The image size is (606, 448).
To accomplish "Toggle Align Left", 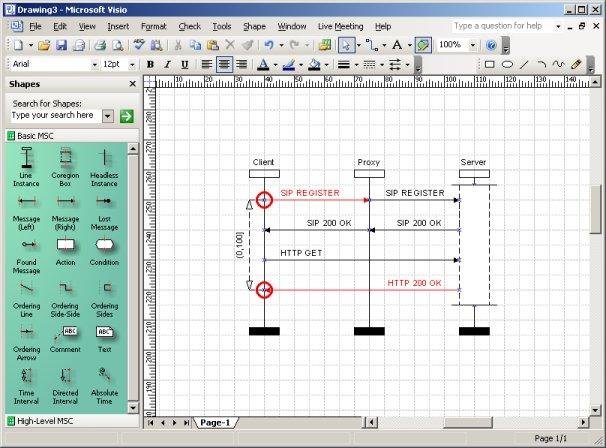I will (206, 65).
